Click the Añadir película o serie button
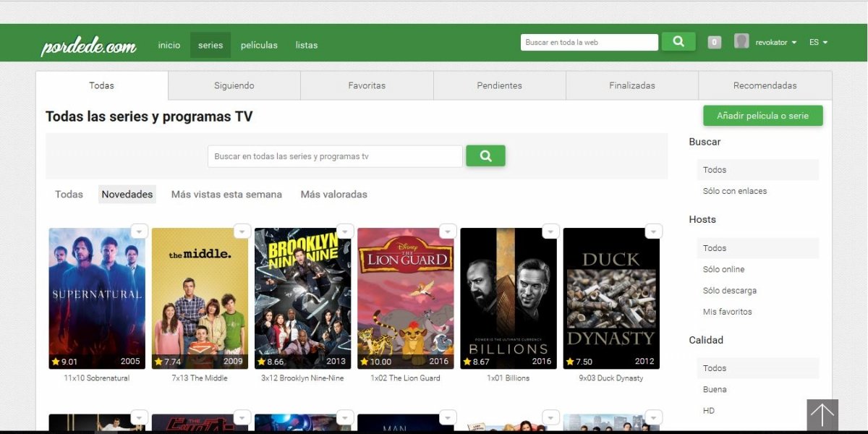The width and height of the screenshot is (868, 434). pos(762,116)
